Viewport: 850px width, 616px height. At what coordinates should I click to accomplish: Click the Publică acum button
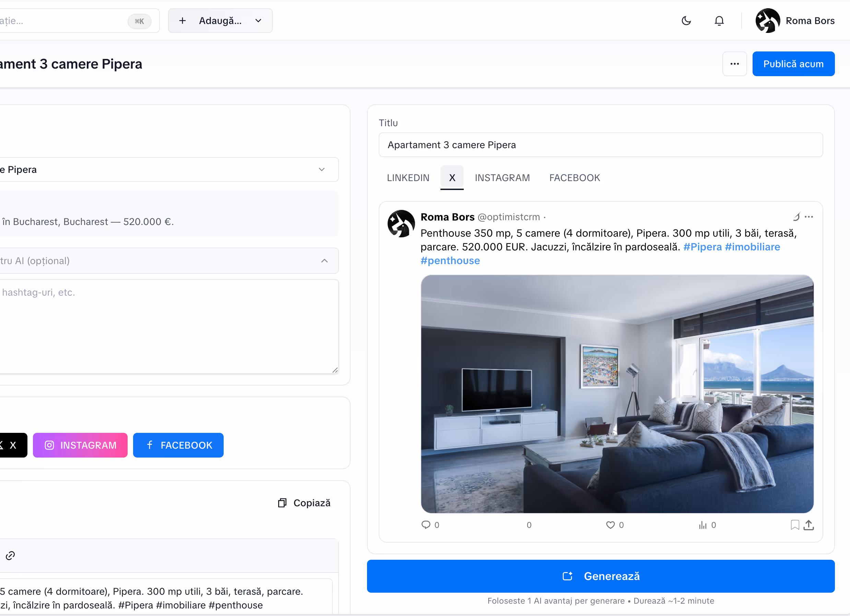point(793,64)
